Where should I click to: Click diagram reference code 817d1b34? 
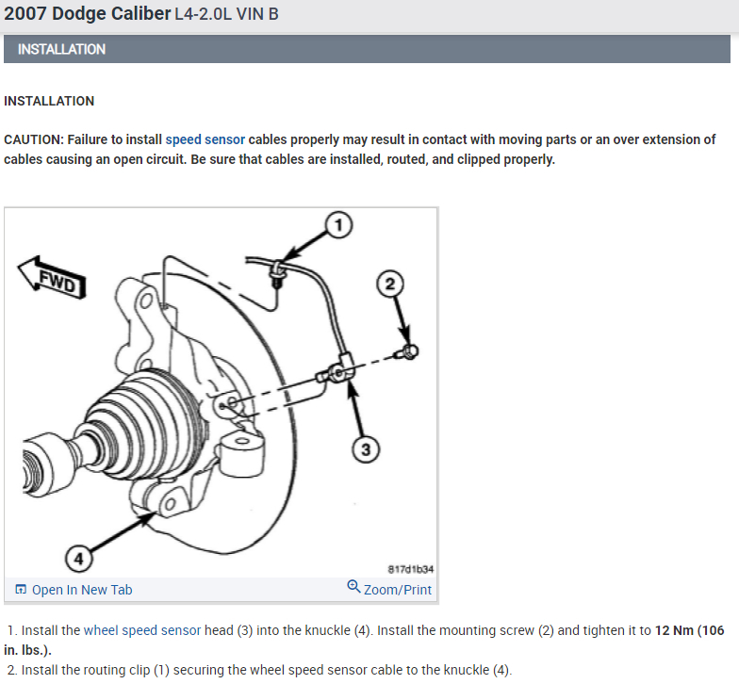(411, 569)
